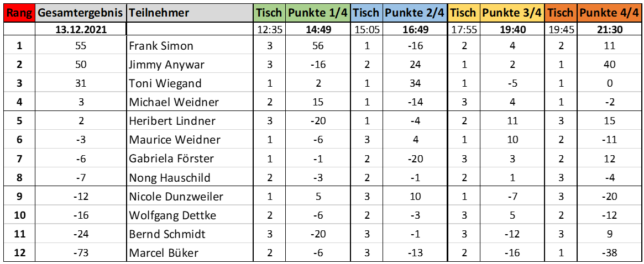Click Frank Simon's Punkte 1/4 value 56
Viewport: 644px width, 264px height.
318,46
